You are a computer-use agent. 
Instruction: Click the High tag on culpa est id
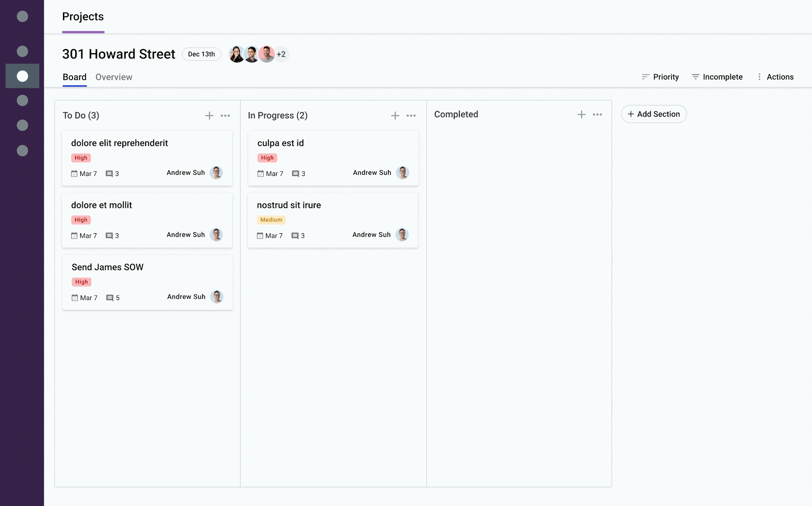click(267, 158)
